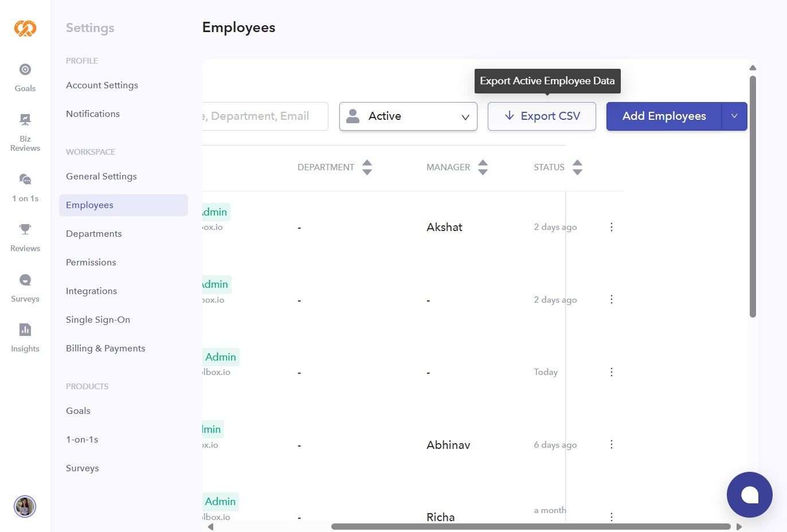Open the kebab menu for Akshat's row
The image size is (787, 532).
pyautogui.click(x=611, y=226)
